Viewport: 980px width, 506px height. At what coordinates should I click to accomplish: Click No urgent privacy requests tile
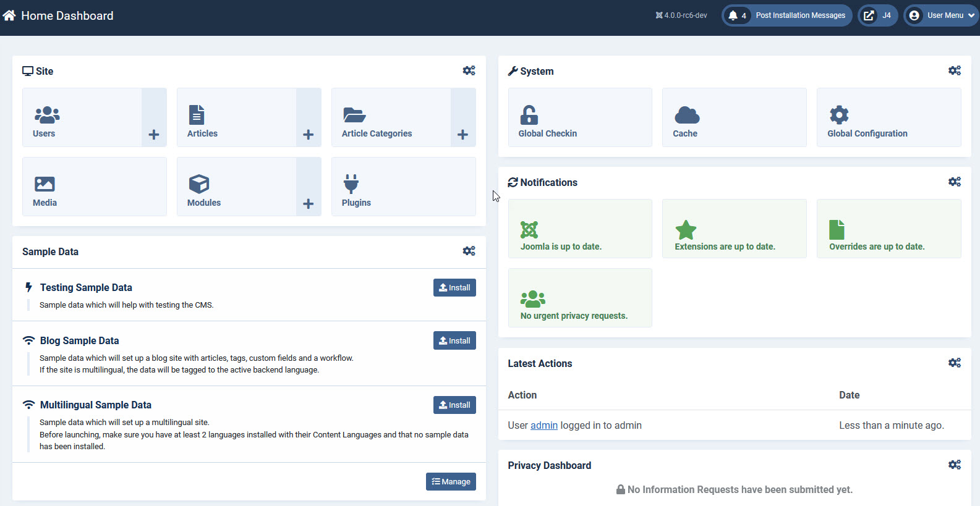pos(580,298)
